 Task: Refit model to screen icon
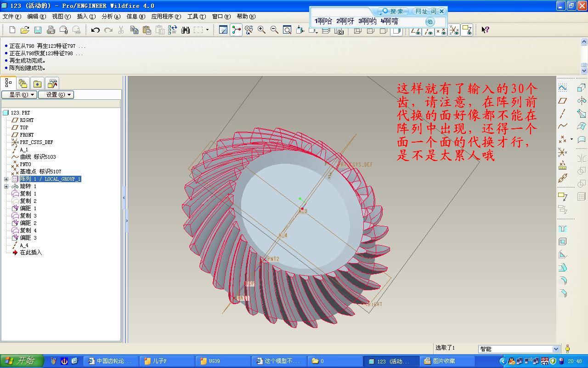click(x=287, y=30)
